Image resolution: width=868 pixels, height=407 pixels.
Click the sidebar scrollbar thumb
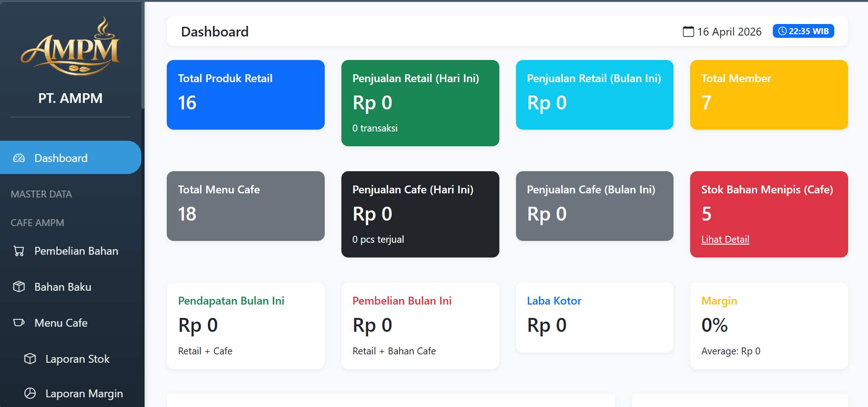click(x=143, y=55)
